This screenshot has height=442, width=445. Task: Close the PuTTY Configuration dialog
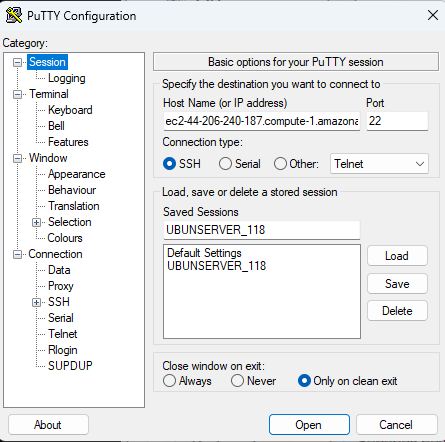pyautogui.click(x=432, y=15)
